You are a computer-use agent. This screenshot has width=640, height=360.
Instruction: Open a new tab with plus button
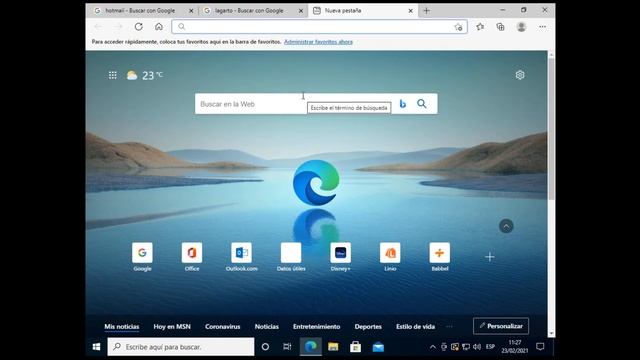coord(427,11)
